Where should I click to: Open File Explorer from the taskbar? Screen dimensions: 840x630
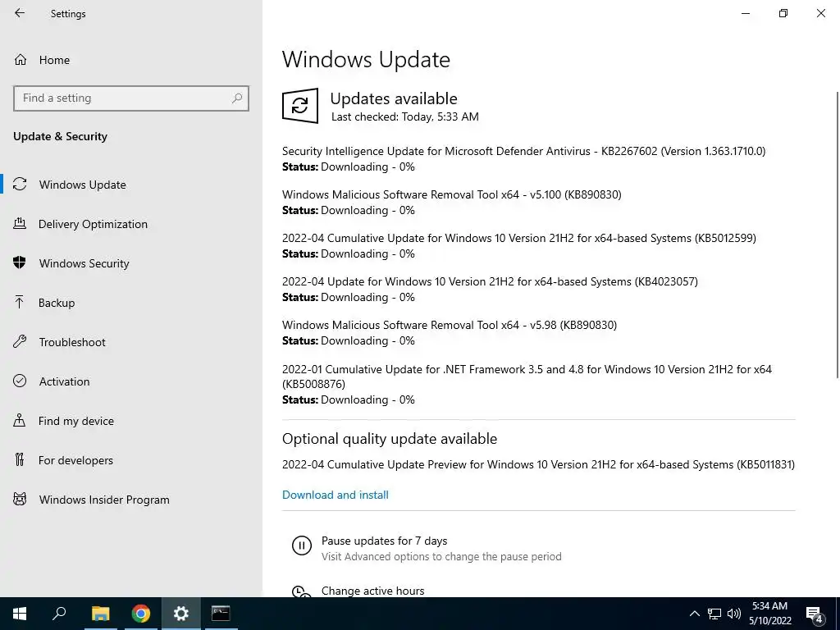click(100, 614)
